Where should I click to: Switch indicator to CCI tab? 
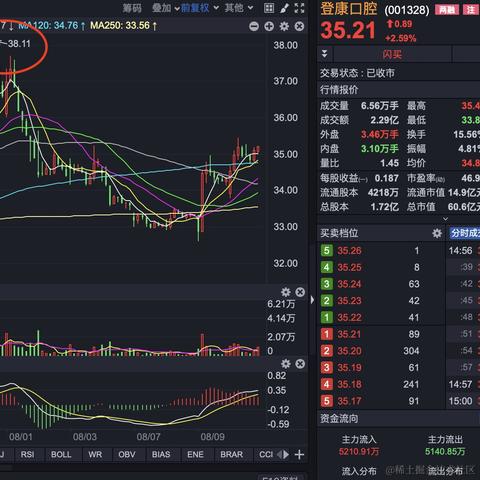coord(266,454)
